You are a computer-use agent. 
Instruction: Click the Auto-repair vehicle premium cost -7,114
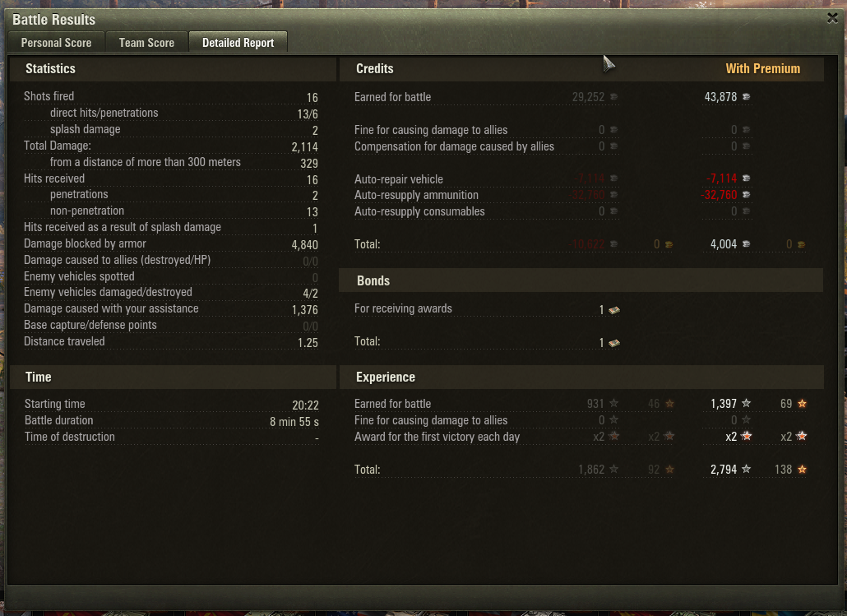pos(721,178)
